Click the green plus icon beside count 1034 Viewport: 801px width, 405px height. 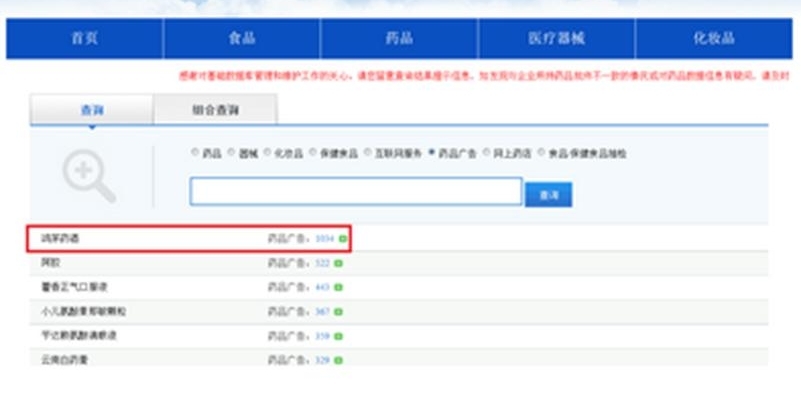pyautogui.click(x=342, y=239)
